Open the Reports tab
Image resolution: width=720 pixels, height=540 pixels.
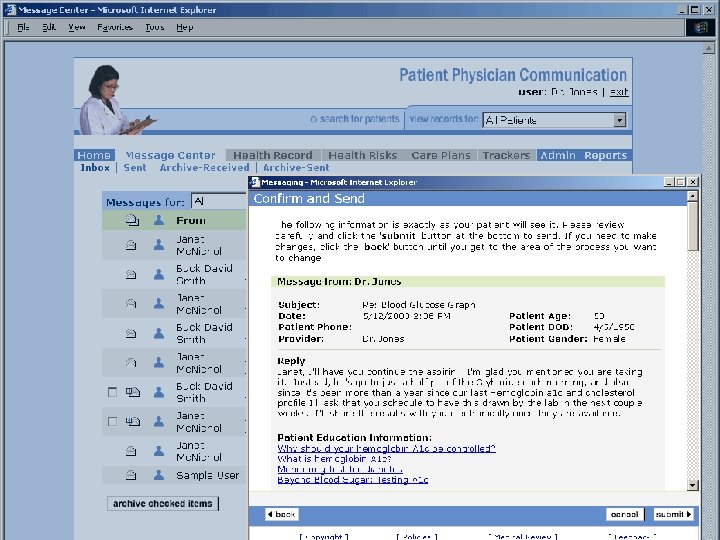click(605, 155)
